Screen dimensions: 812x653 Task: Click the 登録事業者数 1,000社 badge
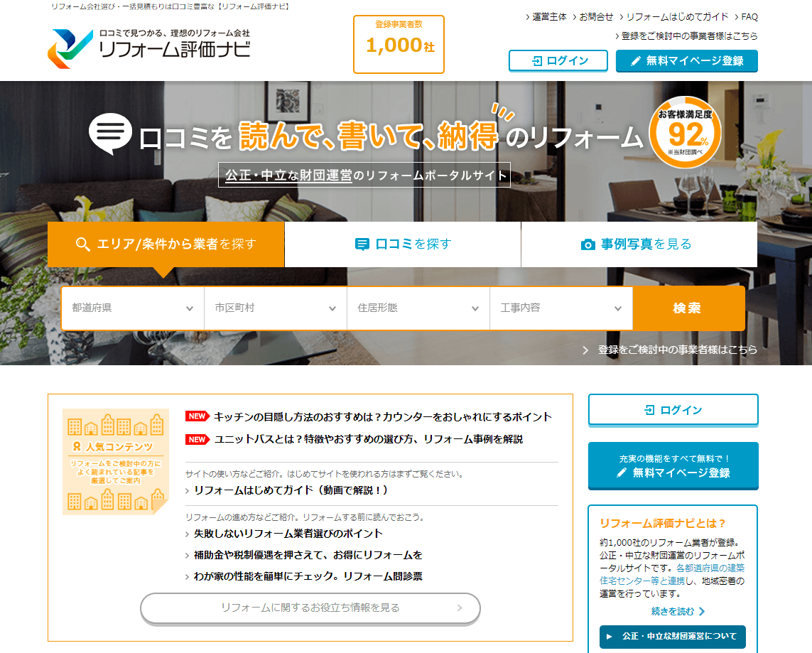pyautogui.click(x=399, y=43)
